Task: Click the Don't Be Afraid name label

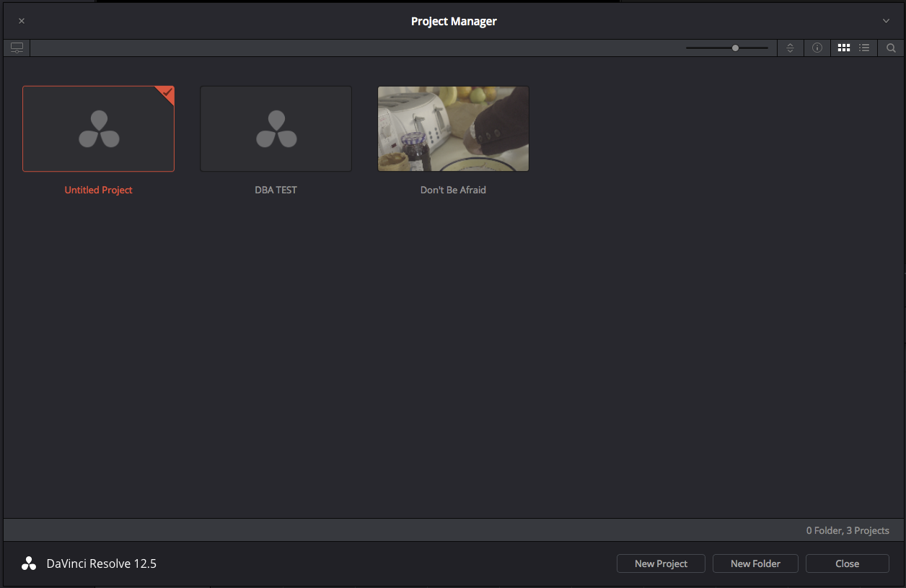Action: point(453,190)
